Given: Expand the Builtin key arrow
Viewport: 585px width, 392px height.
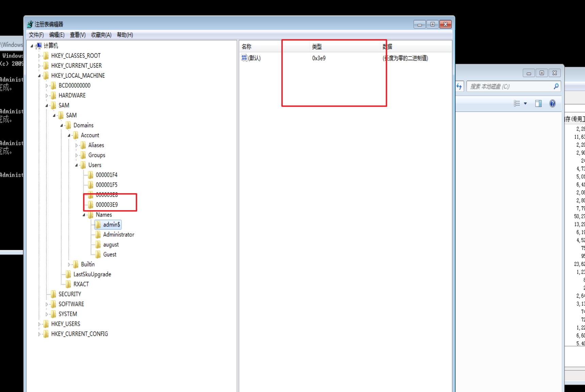Looking at the screenshot, I should 69,265.
